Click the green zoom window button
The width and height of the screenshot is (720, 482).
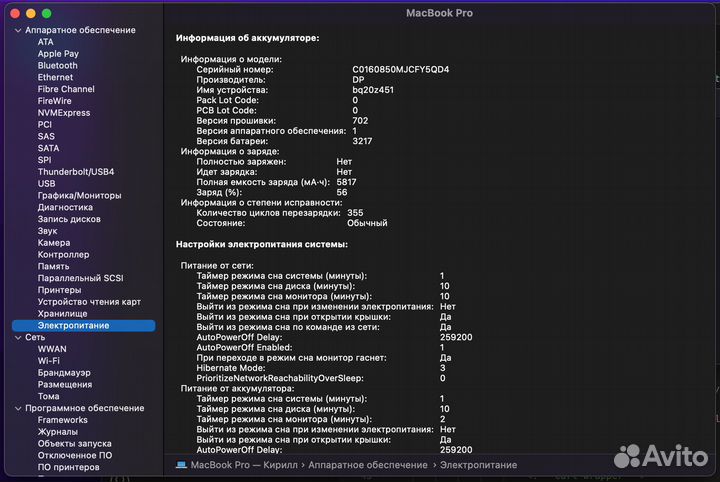pos(46,13)
